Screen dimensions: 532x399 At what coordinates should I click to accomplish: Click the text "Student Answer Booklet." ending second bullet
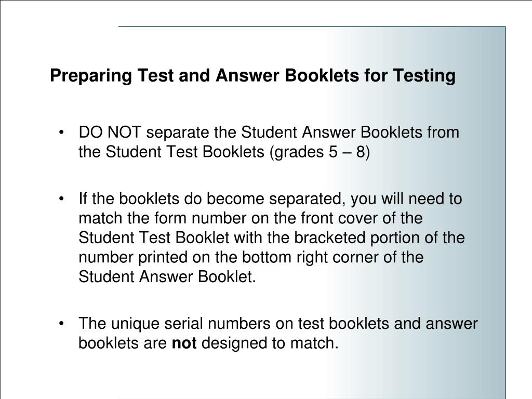point(167,276)
